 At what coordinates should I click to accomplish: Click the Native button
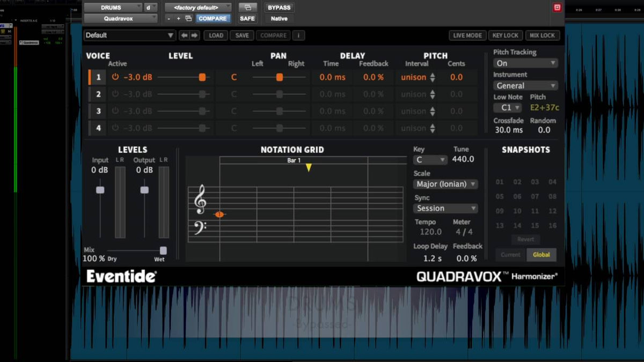tap(279, 18)
